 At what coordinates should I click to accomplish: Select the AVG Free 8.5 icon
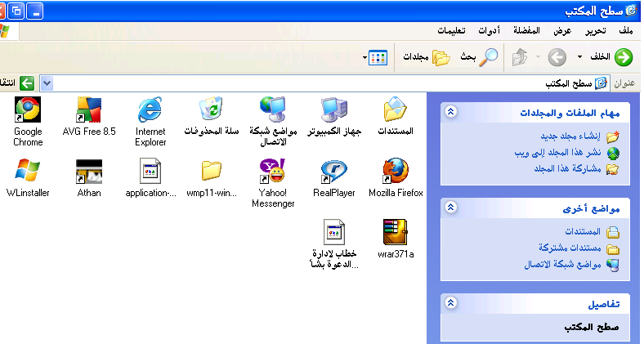[x=89, y=109]
